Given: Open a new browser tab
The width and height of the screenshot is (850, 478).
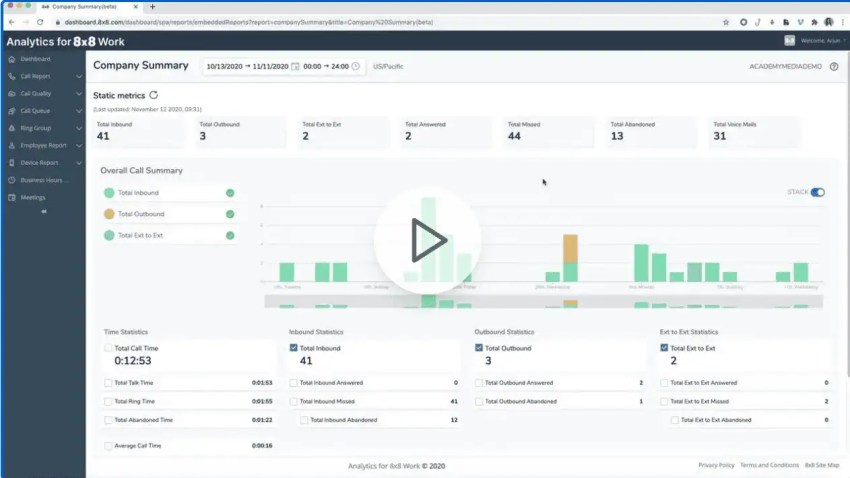Looking at the screenshot, I should (152, 7).
